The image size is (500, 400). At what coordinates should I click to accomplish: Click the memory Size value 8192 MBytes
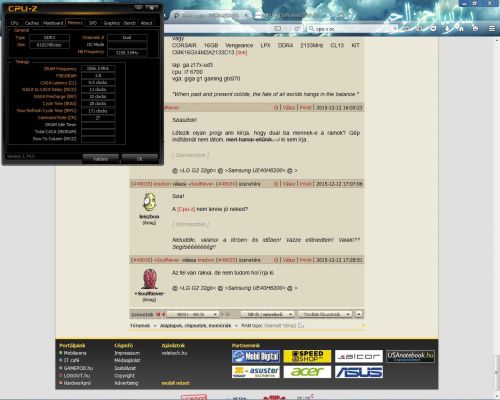pyautogui.click(x=49, y=45)
